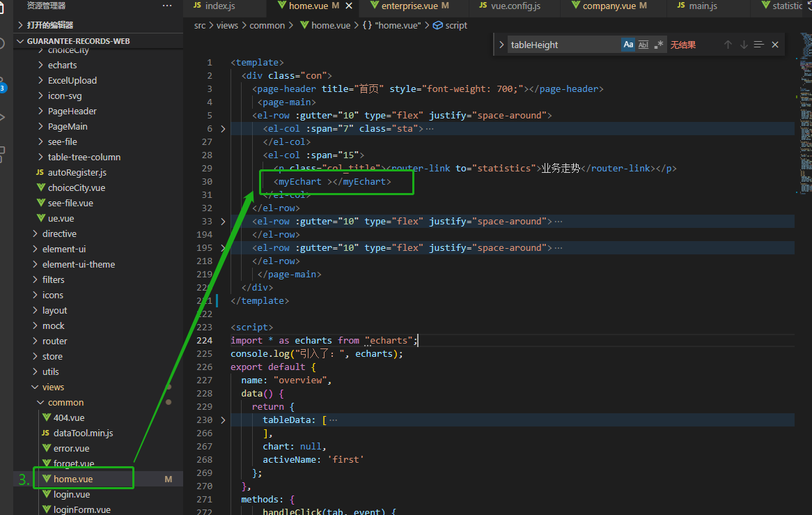Unfold tableData array at line 230
This screenshot has height=515, width=812.
[x=224, y=420]
